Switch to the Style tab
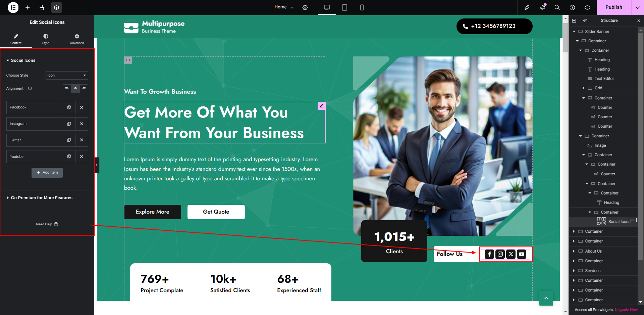The width and height of the screenshot is (644, 315). click(x=46, y=39)
